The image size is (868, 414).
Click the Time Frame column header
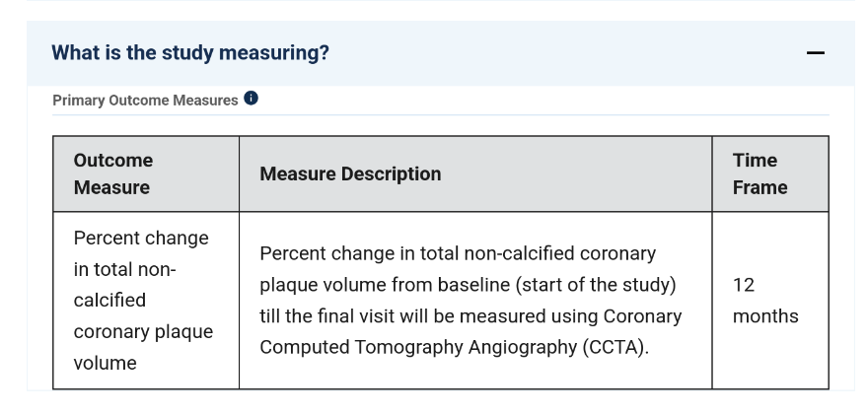(759, 173)
